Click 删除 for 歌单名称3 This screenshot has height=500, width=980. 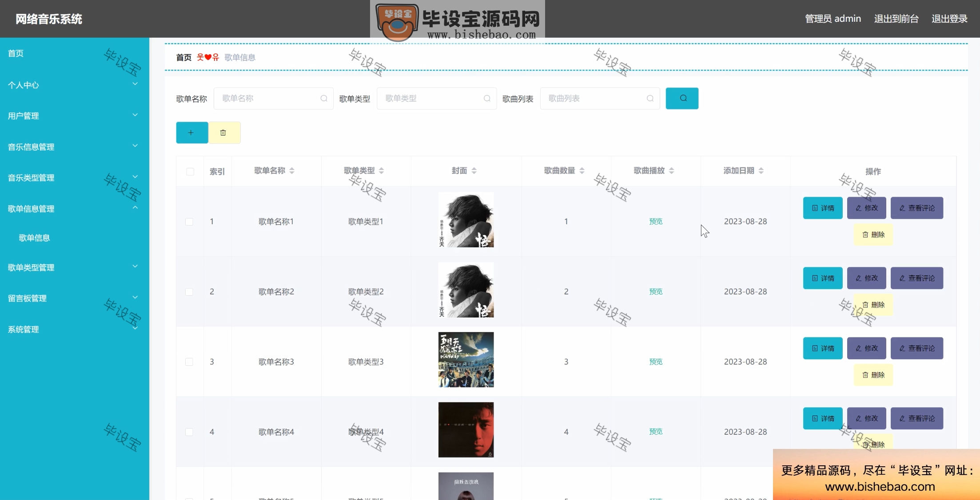[x=873, y=375]
